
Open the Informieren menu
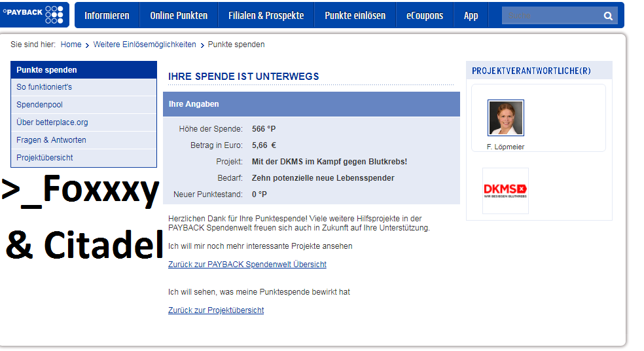[x=107, y=16]
